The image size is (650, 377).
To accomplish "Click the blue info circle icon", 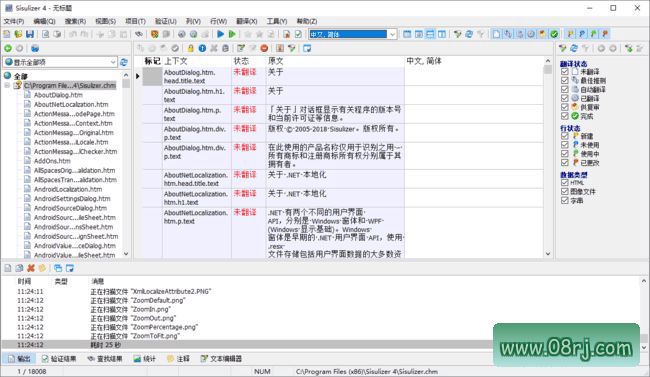I will [202, 49].
